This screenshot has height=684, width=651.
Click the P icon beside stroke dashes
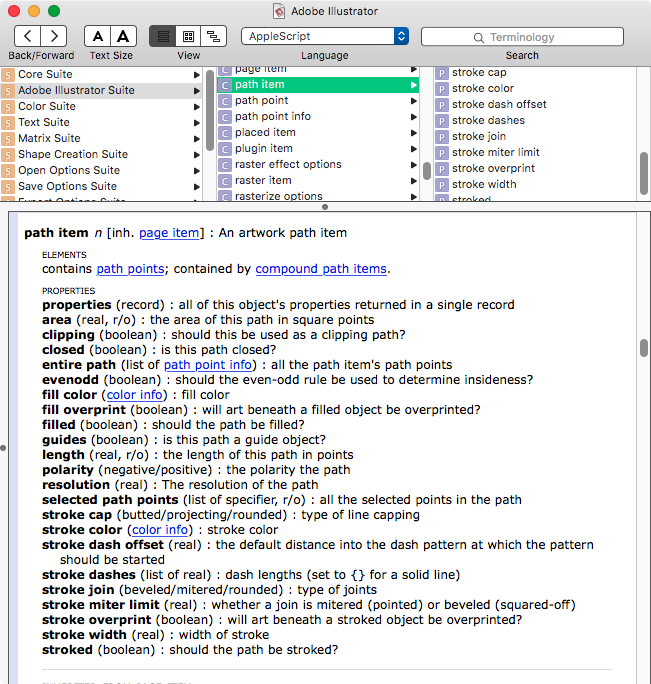point(442,121)
